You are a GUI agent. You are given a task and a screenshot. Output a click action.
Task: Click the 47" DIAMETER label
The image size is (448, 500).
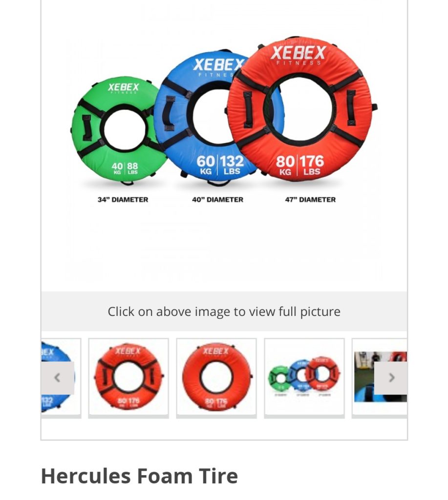(x=310, y=200)
